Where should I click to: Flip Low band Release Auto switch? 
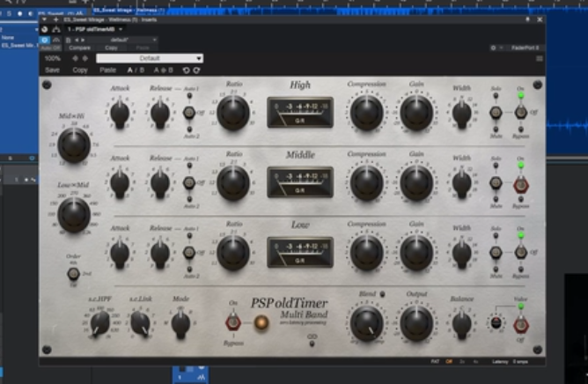point(189,252)
